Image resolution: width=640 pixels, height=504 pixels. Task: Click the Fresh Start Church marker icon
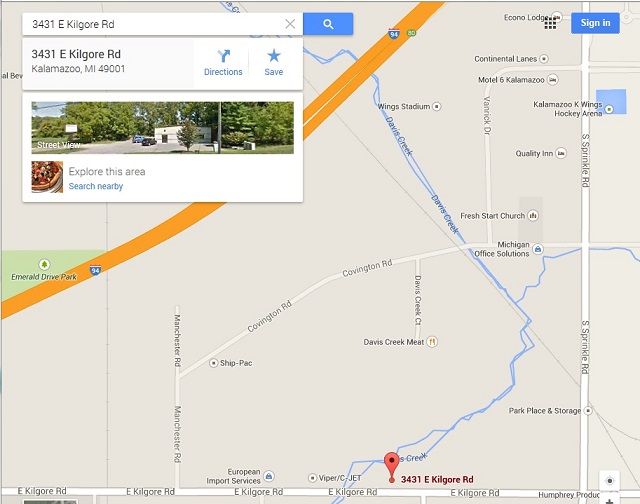pyautogui.click(x=533, y=215)
